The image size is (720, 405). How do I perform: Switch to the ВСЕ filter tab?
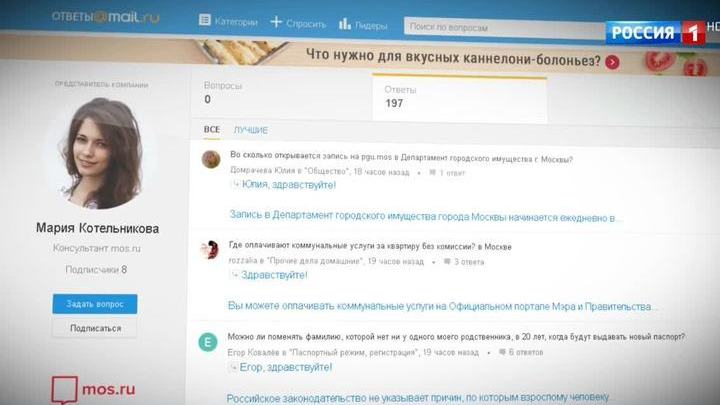211,130
